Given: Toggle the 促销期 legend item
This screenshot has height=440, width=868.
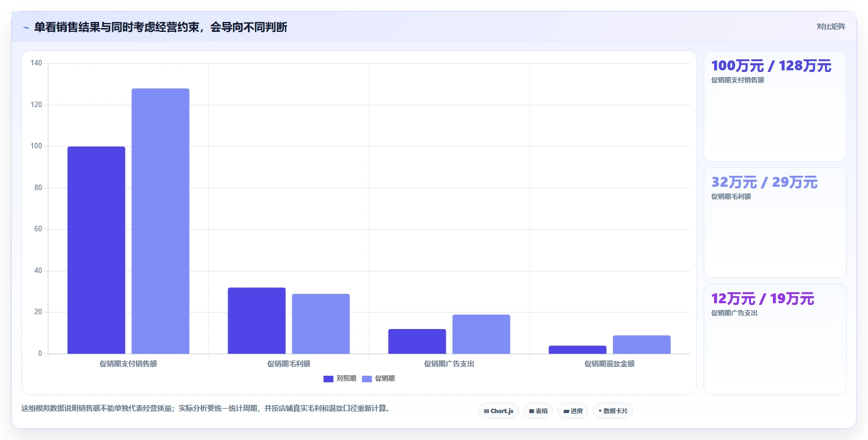Looking at the screenshot, I should point(378,378).
